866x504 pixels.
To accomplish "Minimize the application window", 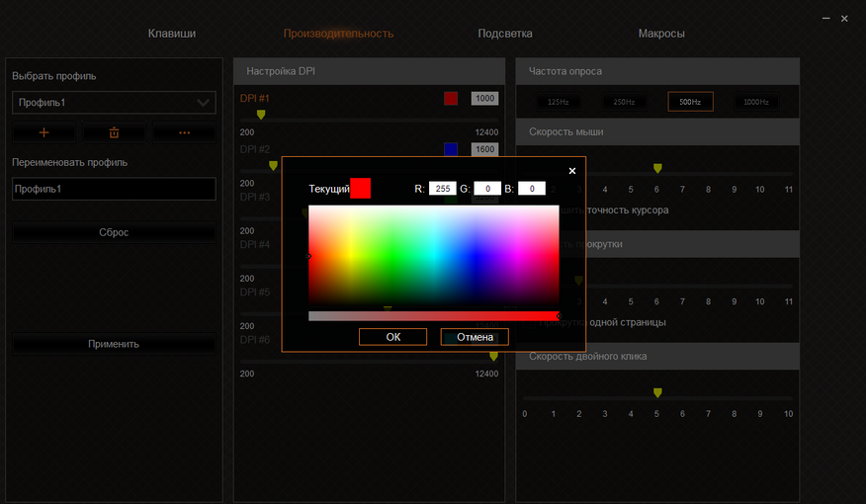I will (x=825, y=18).
